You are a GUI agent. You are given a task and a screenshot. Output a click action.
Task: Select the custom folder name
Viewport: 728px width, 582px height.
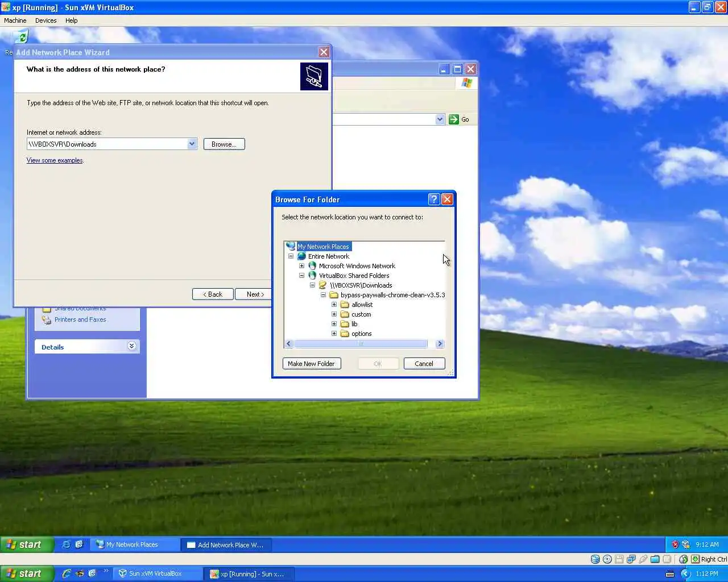361,314
